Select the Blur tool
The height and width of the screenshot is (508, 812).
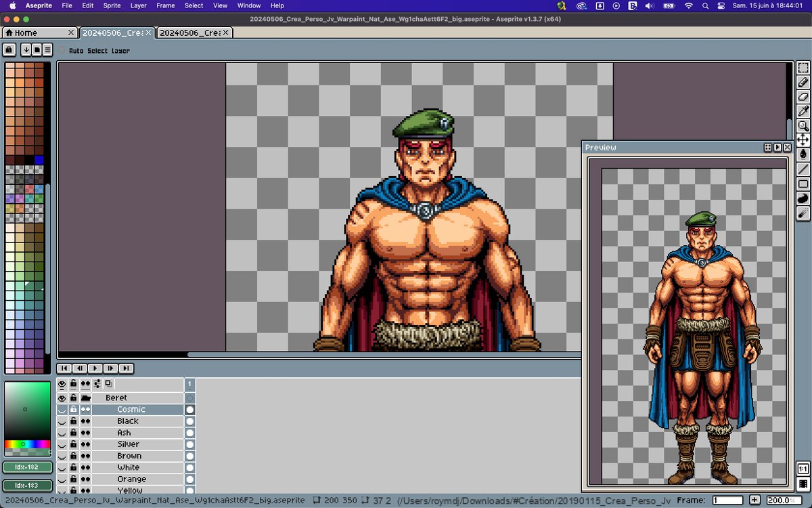point(803,213)
